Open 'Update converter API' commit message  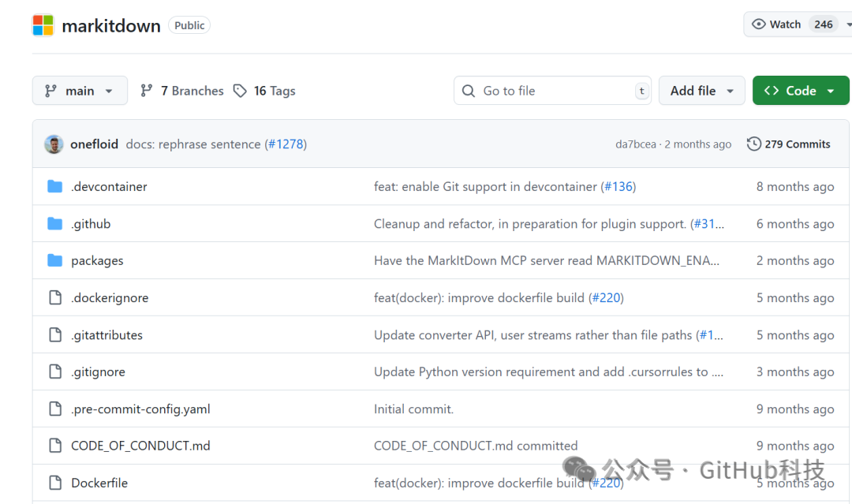[533, 335]
